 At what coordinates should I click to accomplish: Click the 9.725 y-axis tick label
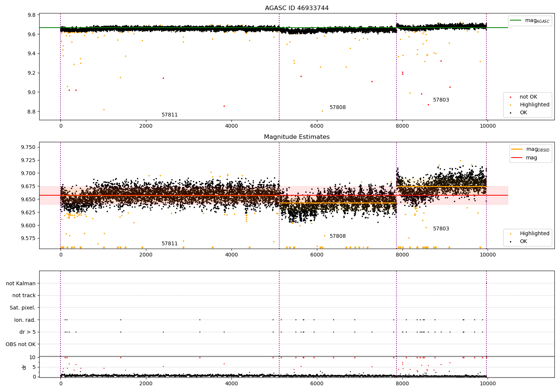[x=28, y=161]
